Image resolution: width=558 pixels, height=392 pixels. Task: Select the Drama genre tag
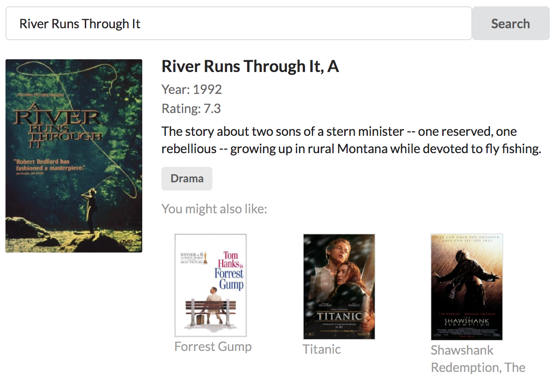pos(187,179)
